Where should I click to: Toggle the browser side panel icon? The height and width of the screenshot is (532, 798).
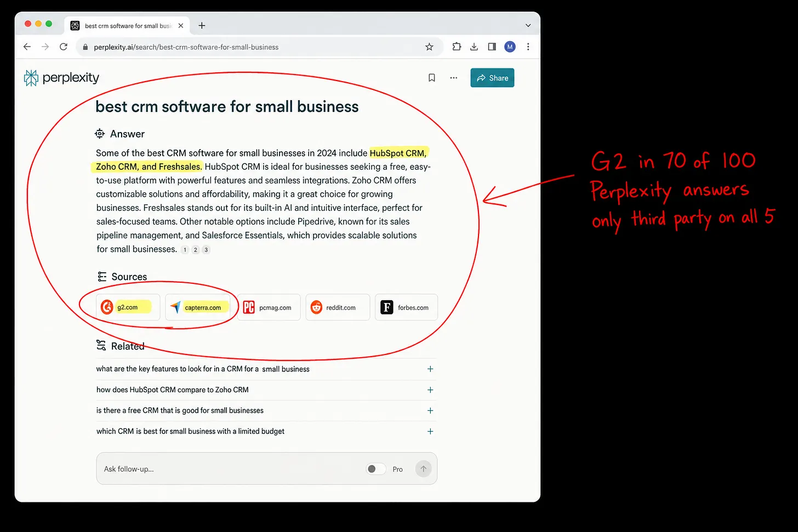pos(492,47)
